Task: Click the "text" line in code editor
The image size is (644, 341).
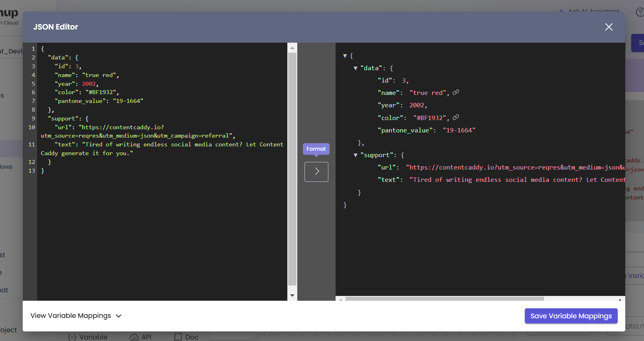Action: point(162,149)
